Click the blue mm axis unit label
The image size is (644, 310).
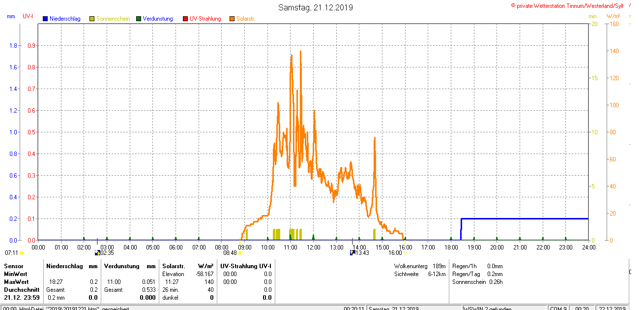point(11,16)
